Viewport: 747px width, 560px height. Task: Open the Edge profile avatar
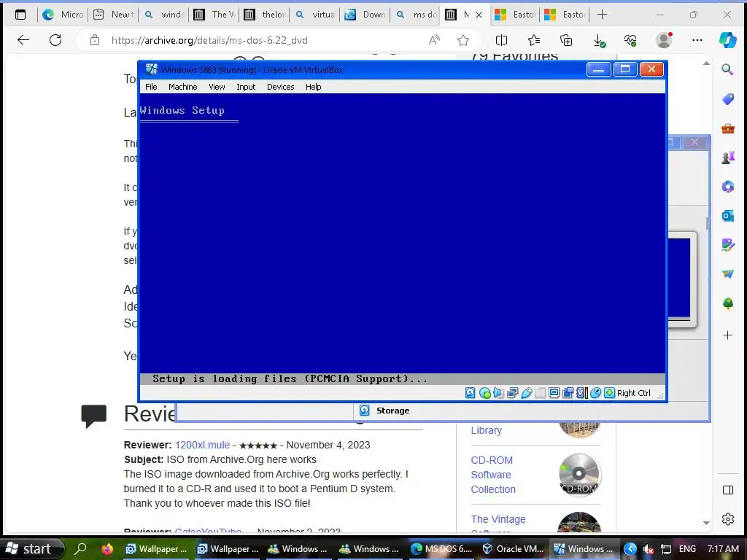tap(664, 40)
